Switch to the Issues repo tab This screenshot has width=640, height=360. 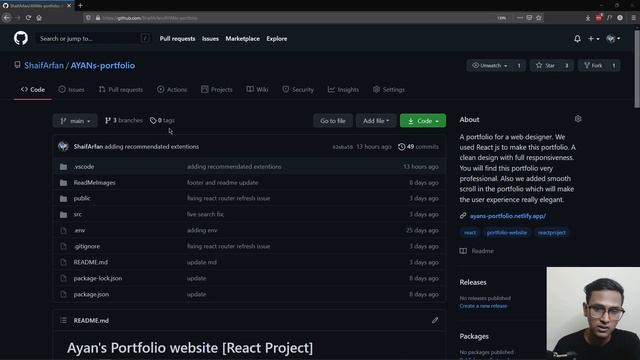(x=71, y=89)
